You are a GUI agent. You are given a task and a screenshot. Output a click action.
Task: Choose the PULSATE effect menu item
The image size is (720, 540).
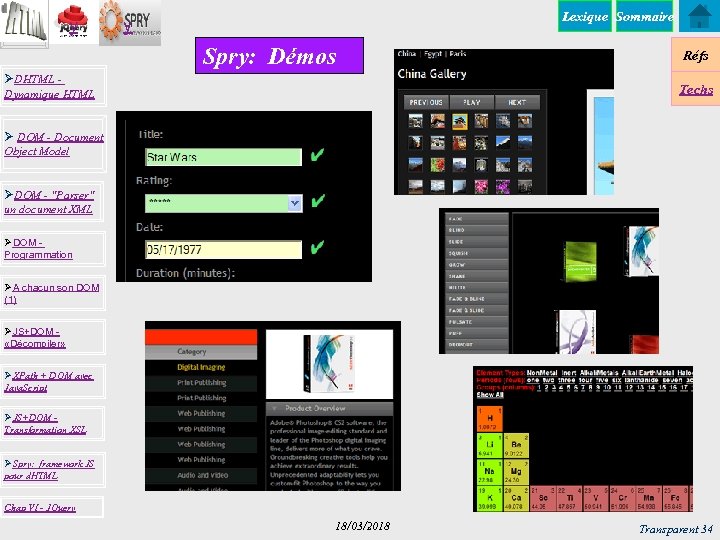coord(477,322)
